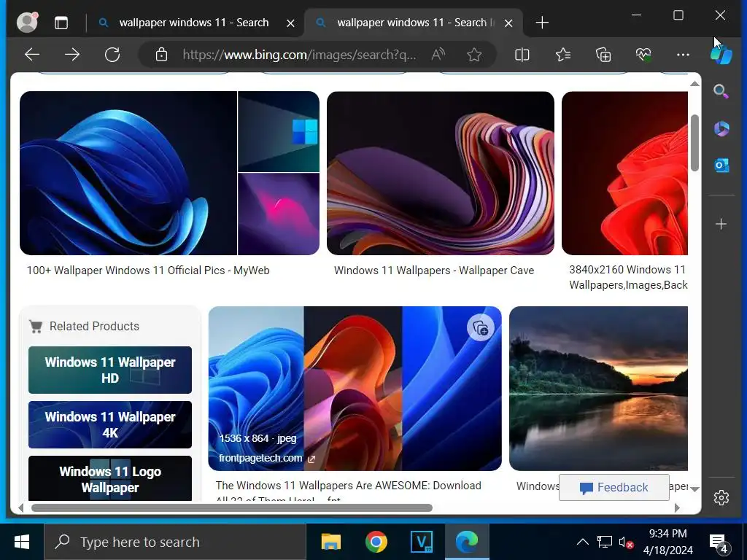Open the Edge profile avatar
The image size is (747, 560).
click(x=27, y=22)
